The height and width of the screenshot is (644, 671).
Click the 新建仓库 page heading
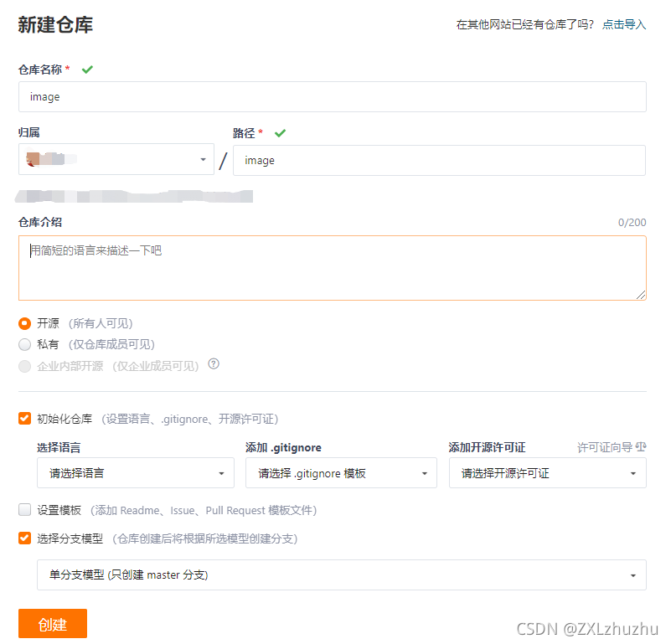click(55, 24)
